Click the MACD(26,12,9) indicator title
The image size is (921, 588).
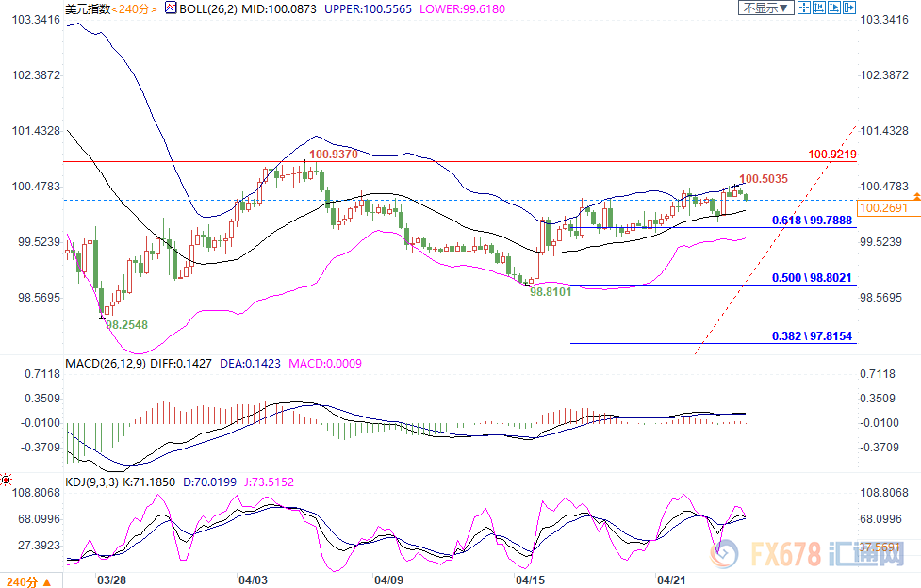pyautogui.click(x=104, y=363)
